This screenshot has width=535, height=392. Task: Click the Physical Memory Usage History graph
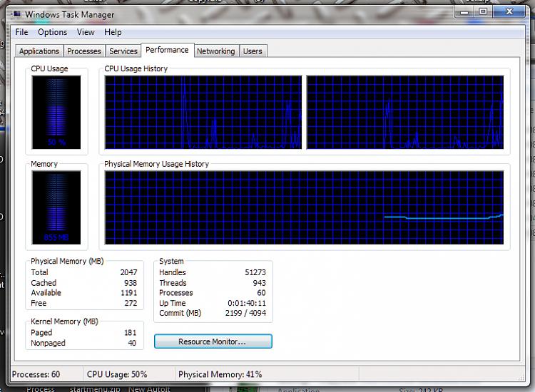(x=304, y=207)
